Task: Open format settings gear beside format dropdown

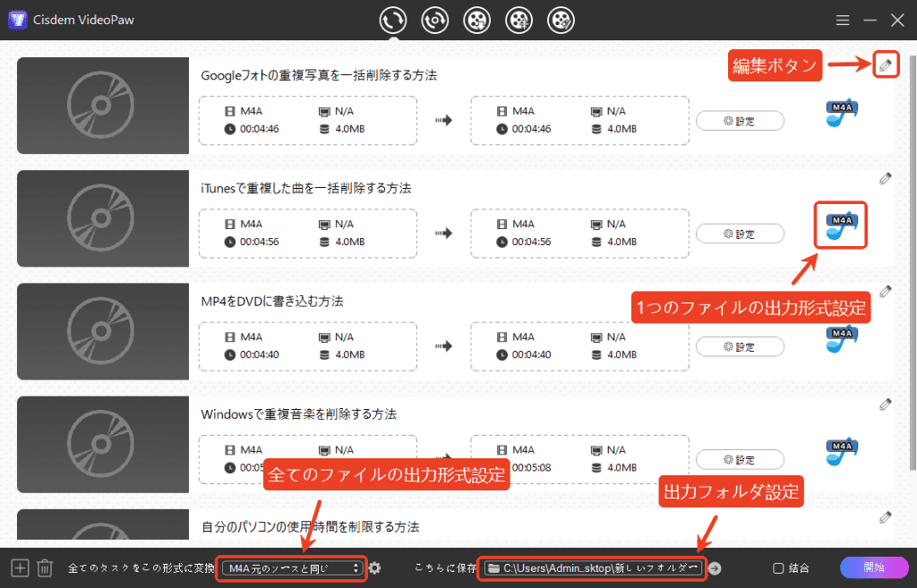Action: click(375, 568)
